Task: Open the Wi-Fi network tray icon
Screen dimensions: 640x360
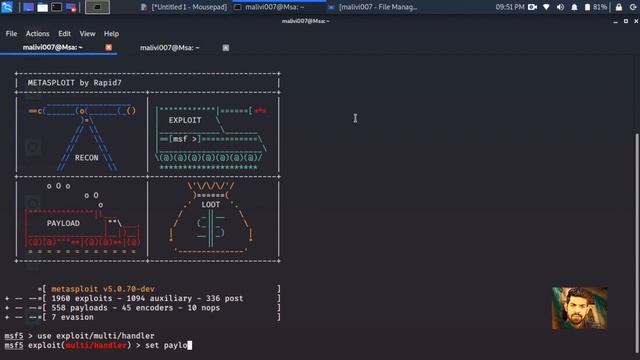Action: point(546,7)
